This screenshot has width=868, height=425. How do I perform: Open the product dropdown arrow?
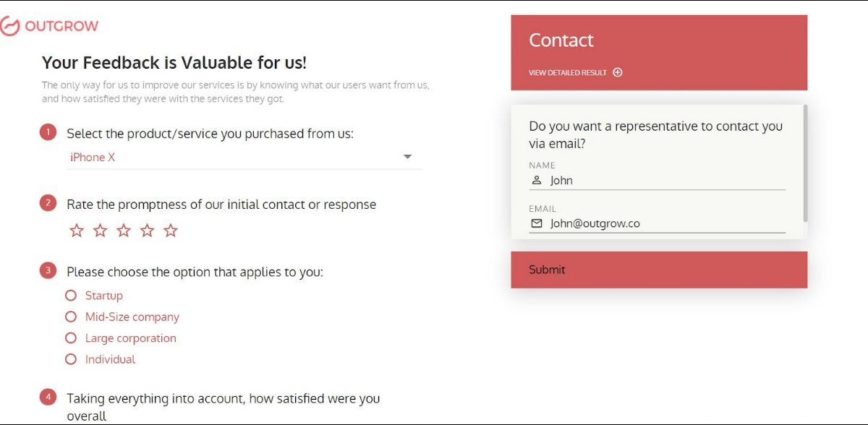(x=407, y=157)
